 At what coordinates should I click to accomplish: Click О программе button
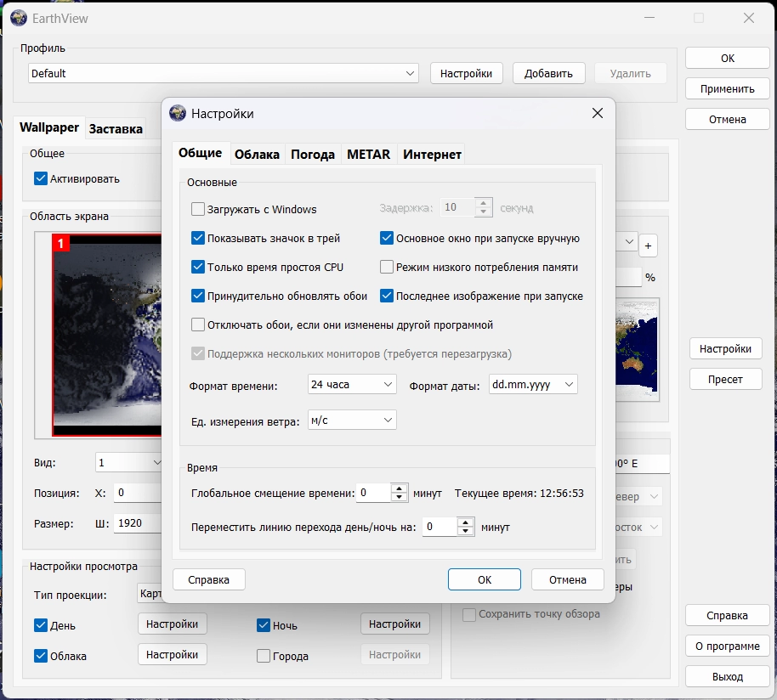728,646
